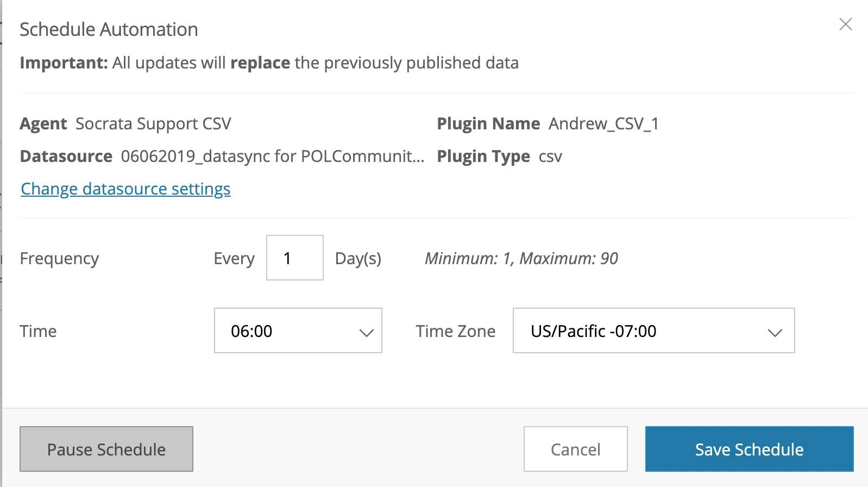The width and height of the screenshot is (868, 487).
Task: Click the Time Zone label
Action: coord(456,331)
